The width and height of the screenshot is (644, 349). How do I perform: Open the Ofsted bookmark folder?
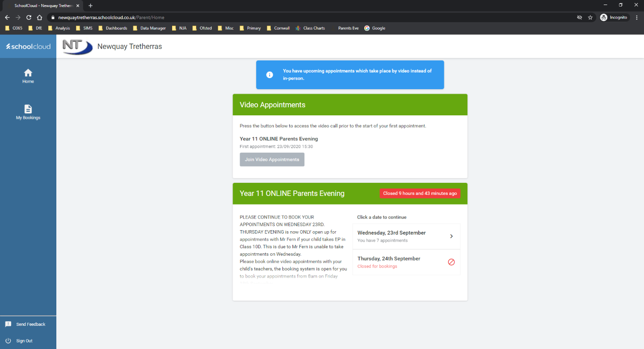(202, 28)
